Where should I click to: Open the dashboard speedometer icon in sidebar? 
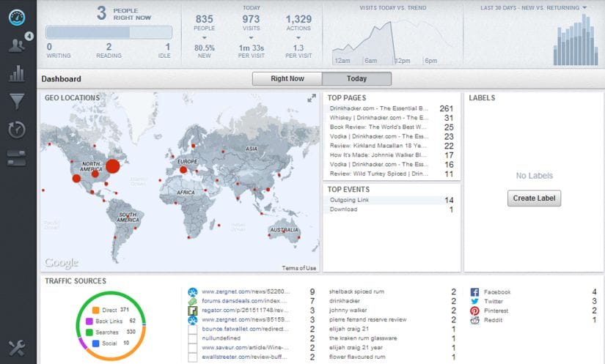coord(18,18)
